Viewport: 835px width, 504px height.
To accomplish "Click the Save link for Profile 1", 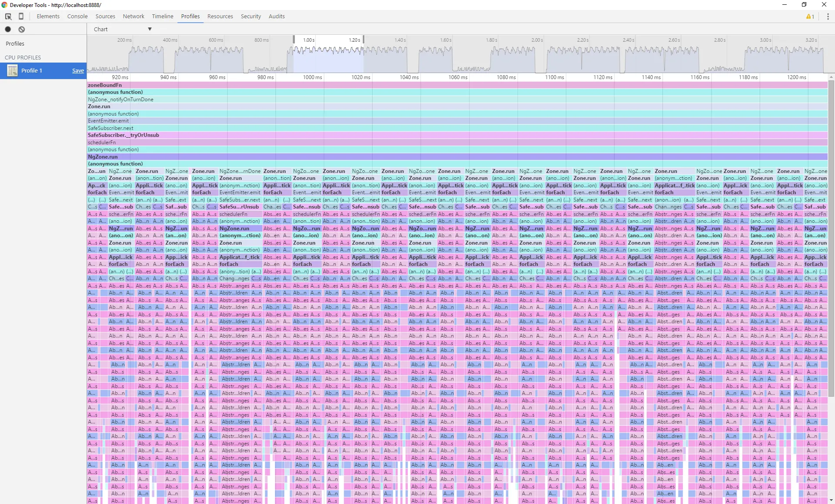I will [x=78, y=70].
